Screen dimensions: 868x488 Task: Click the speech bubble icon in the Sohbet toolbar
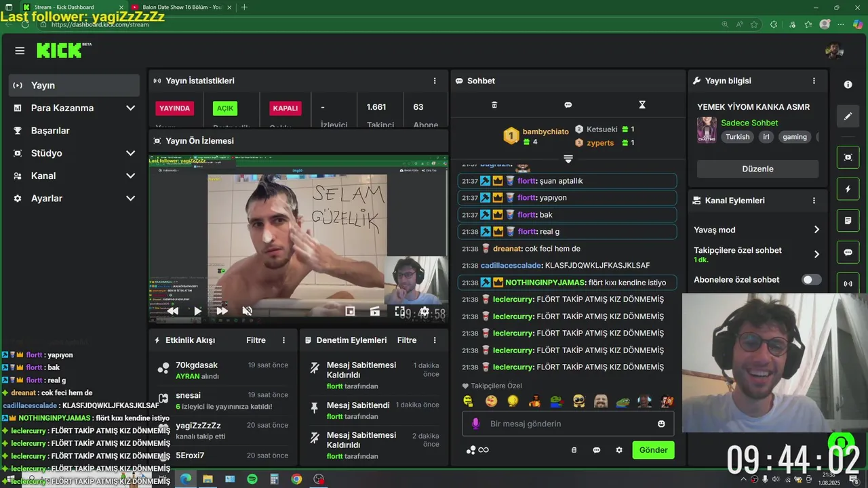coord(568,104)
